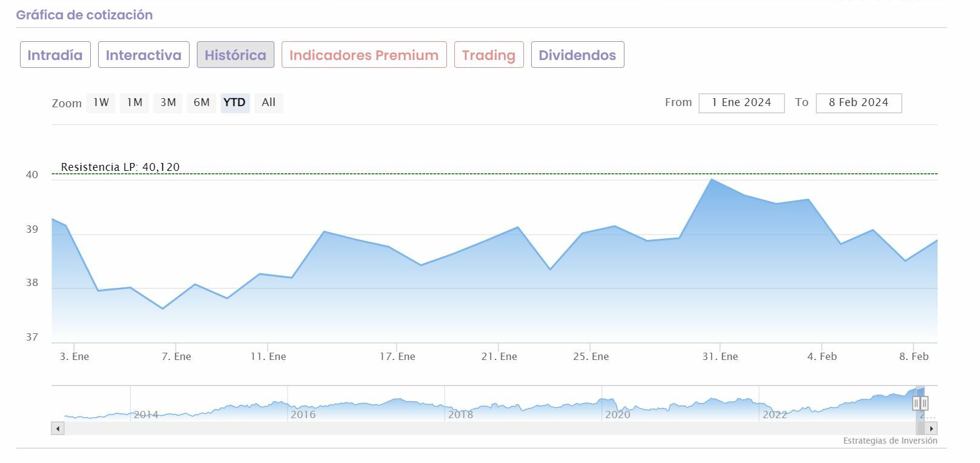980x463 pixels.
Task: Click the Estrategias de Inversión credit link
Action: click(x=890, y=441)
